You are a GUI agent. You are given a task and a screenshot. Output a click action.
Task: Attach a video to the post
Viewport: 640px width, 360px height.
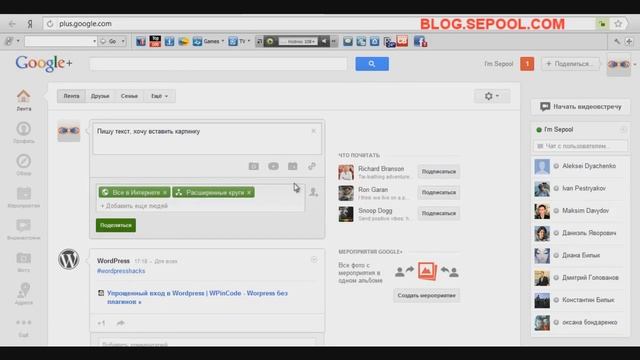tap(273, 166)
